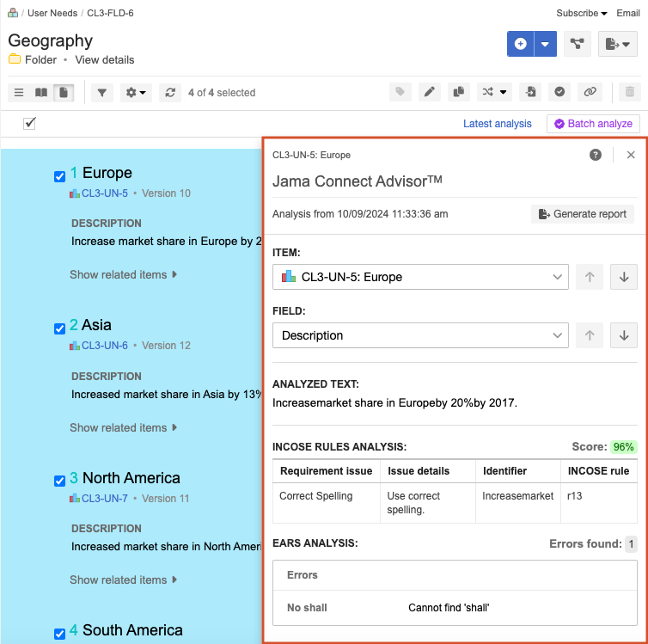Open the relationships diagram icon
Image resolution: width=648 pixels, height=644 pixels.
click(577, 44)
